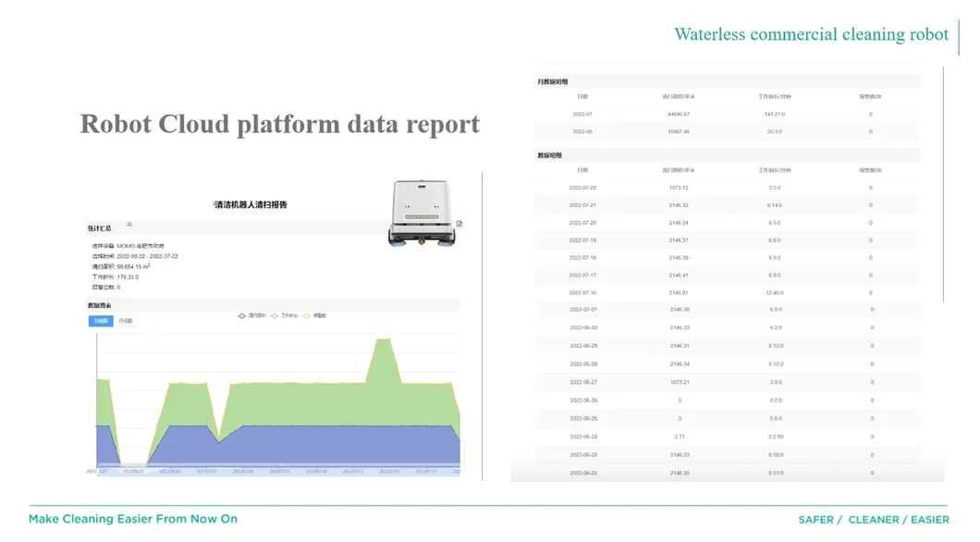Click the "Robot Cloud platform data report" heading

(x=279, y=124)
